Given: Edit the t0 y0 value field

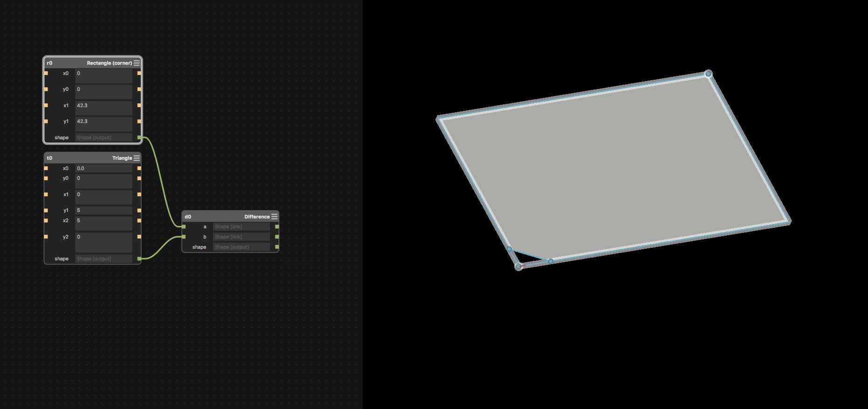Looking at the screenshot, I should (104, 181).
